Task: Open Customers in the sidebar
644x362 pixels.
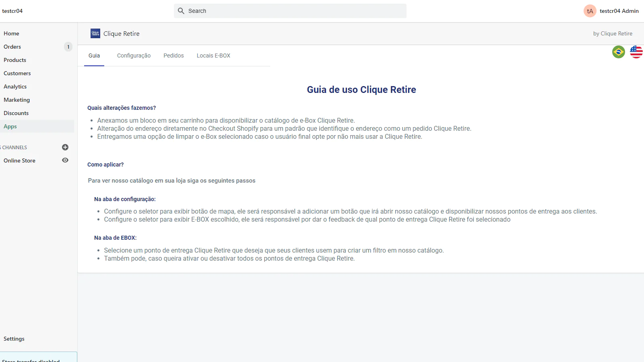Action: pyautogui.click(x=17, y=73)
